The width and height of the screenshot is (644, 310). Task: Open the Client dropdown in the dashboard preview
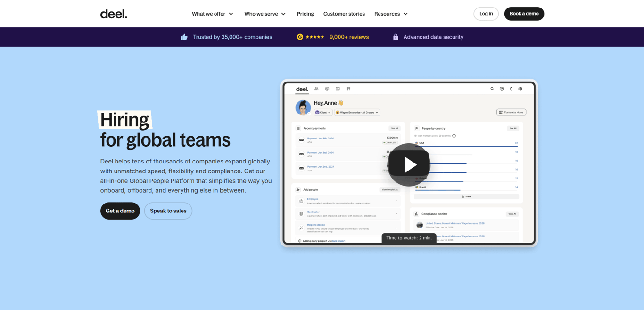pyautogui.click(x=323, y=113)
